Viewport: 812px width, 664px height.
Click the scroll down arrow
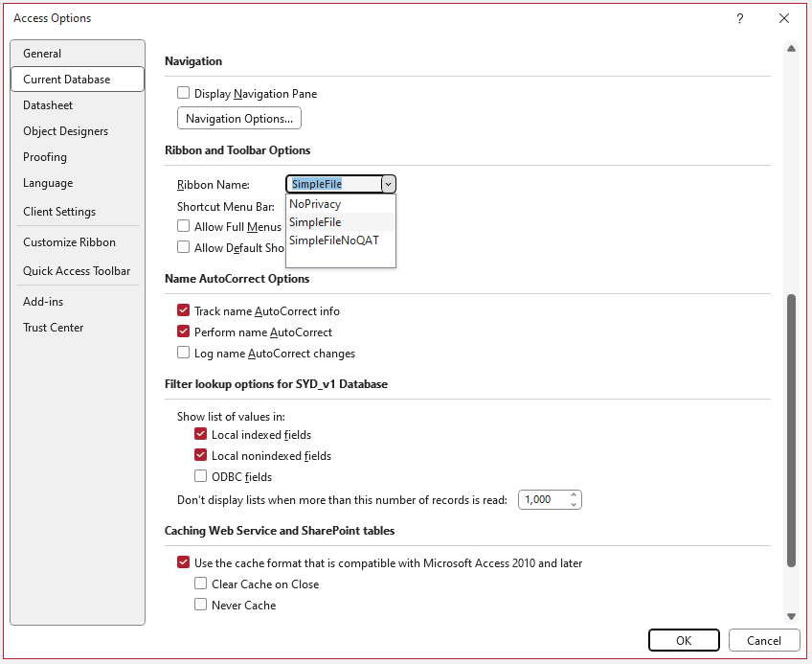coord(791,616)
